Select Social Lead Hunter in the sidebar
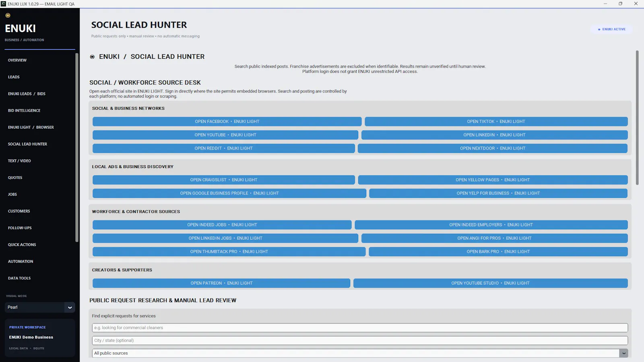 point(27,144)
